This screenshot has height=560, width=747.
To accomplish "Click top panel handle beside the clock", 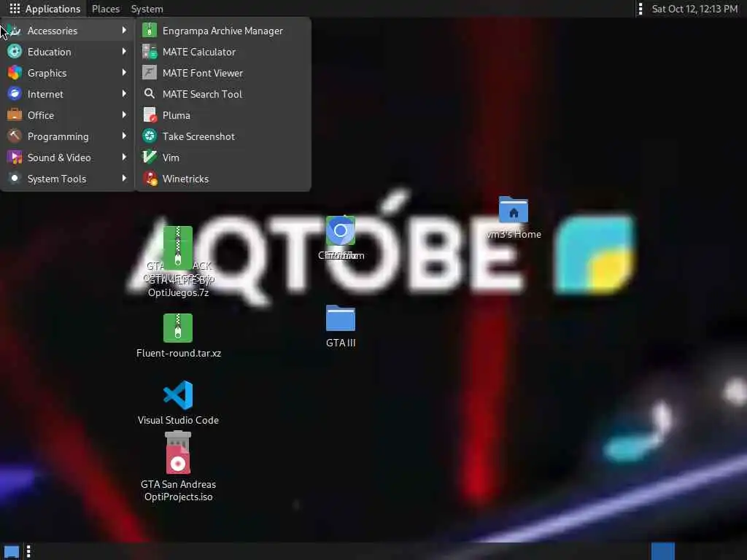I will (640, 9).
